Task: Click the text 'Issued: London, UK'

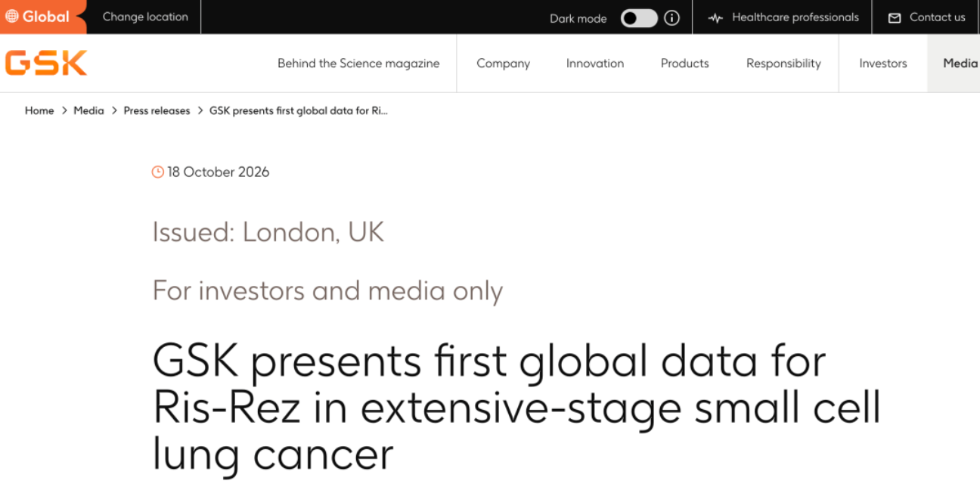Action: pyautogui.click(x=268, y=232)
